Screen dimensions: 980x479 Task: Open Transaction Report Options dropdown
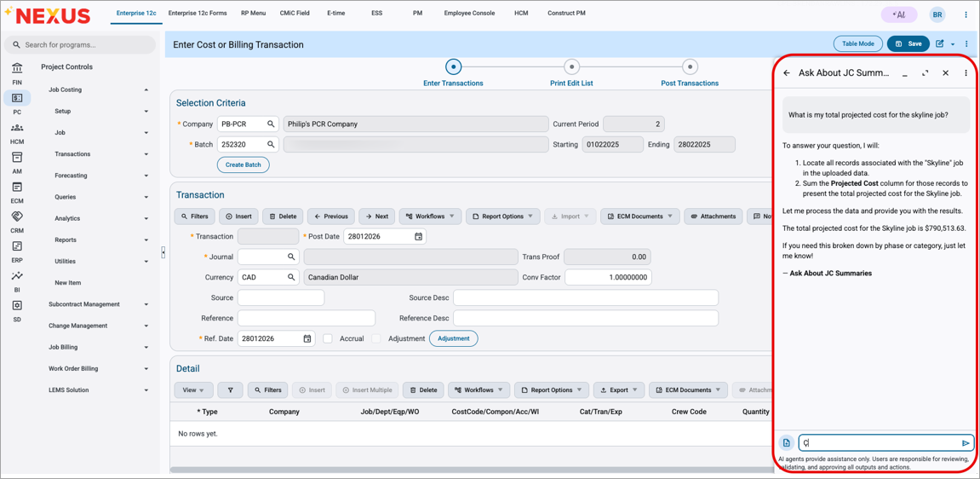(503, 216)
